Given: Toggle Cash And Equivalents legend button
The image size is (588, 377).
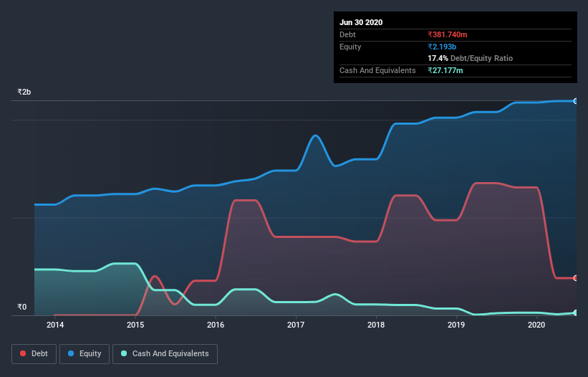Looking at the screenshot, I should (x=165, y=354).
